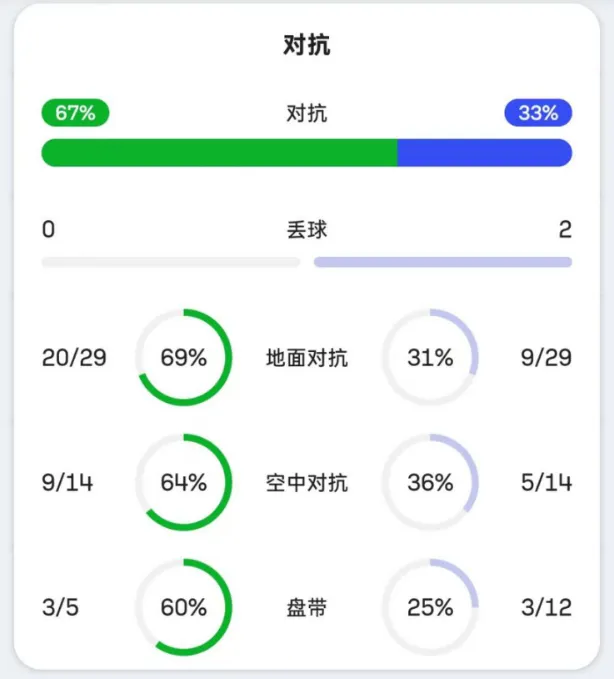Image resolution: width=614 pixels, height=679 pixels.
Task: Select the blue portion of the 对抗 bar
Action: (x=484, y=152)
